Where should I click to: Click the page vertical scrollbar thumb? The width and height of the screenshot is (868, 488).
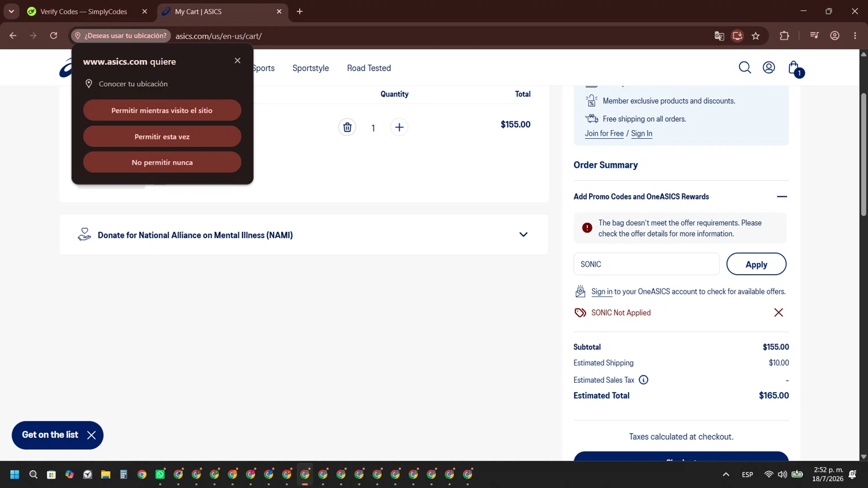863,155
